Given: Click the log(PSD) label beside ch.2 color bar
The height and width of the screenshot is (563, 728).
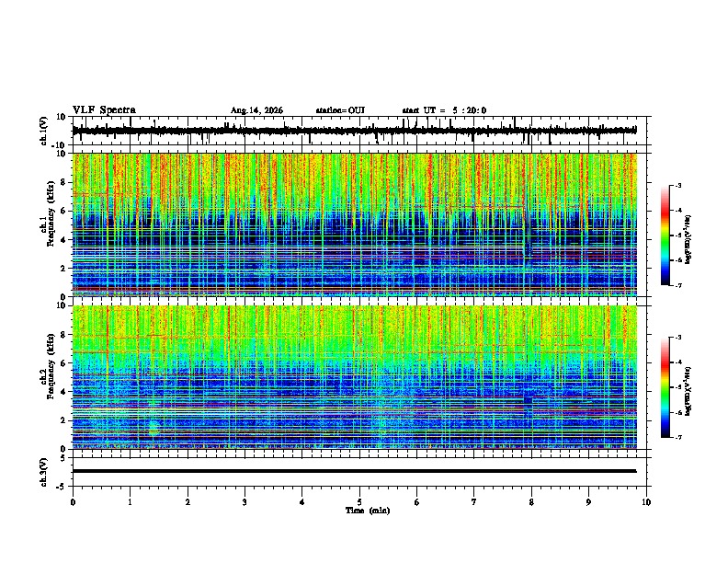Looking at the screenshot, I should 688,391.
